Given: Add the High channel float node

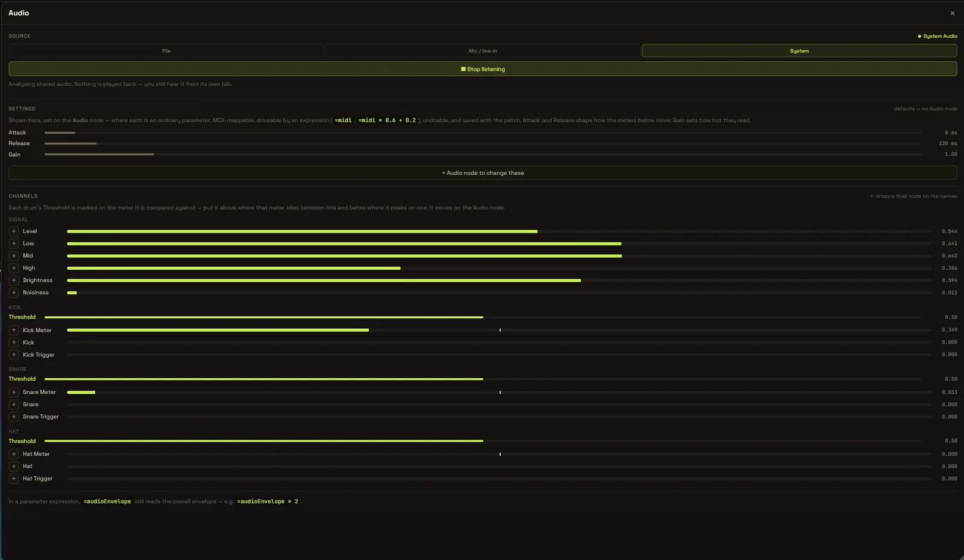Looking at the screenshot, I should tap(14, 268).
